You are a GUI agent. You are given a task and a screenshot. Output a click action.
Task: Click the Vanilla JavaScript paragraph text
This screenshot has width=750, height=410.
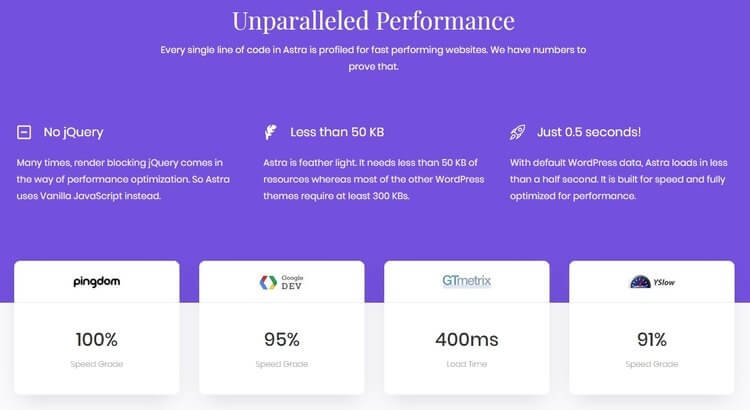point(123,179)
